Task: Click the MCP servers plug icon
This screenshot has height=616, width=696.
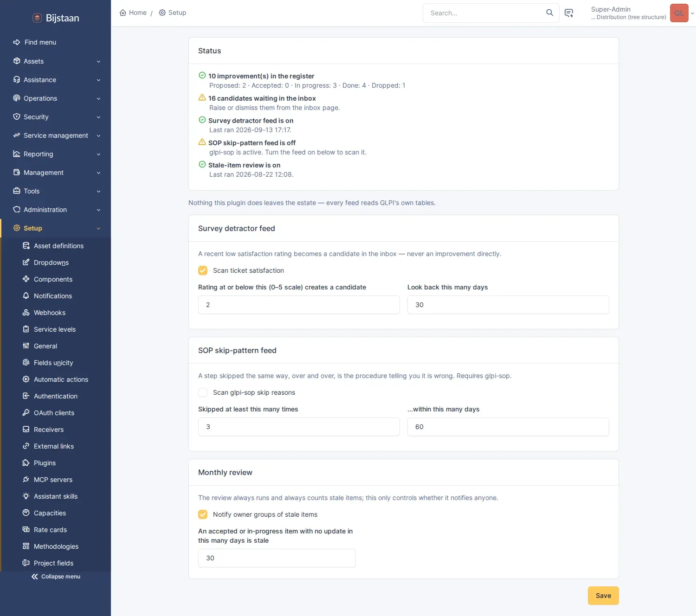Action: [26, 480]
